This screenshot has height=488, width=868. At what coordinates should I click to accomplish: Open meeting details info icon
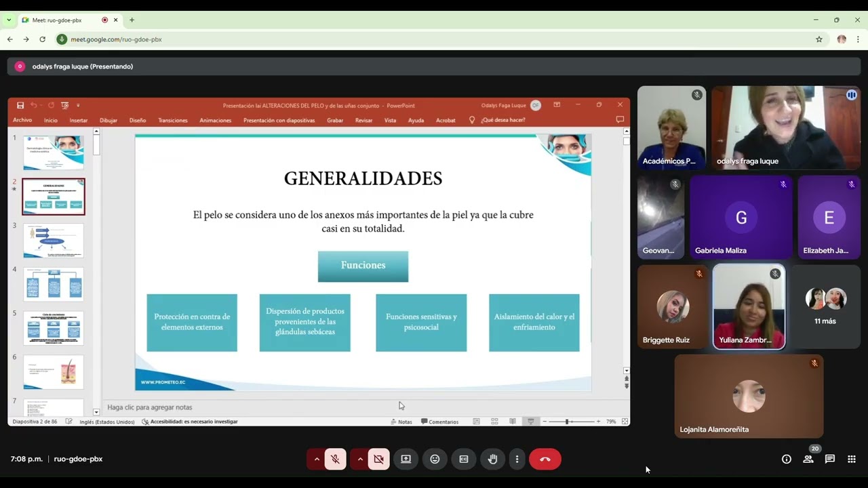787,459
